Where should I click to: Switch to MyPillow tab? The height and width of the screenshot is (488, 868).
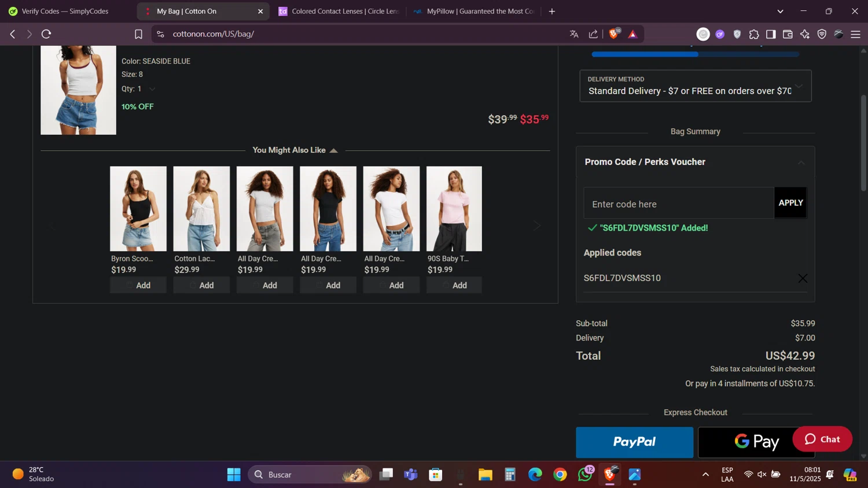coord(473,11)
